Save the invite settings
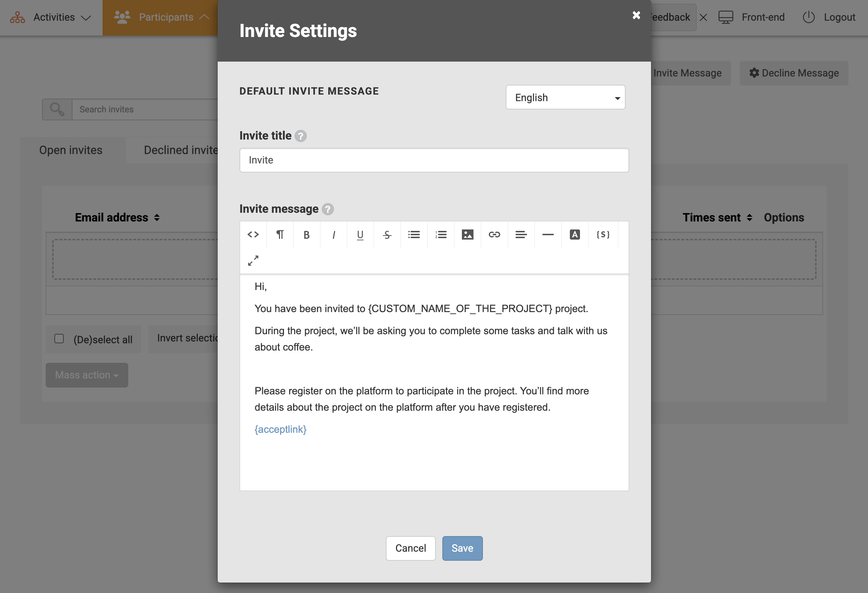Screen dimensions: 868x593 coord(462,548)
